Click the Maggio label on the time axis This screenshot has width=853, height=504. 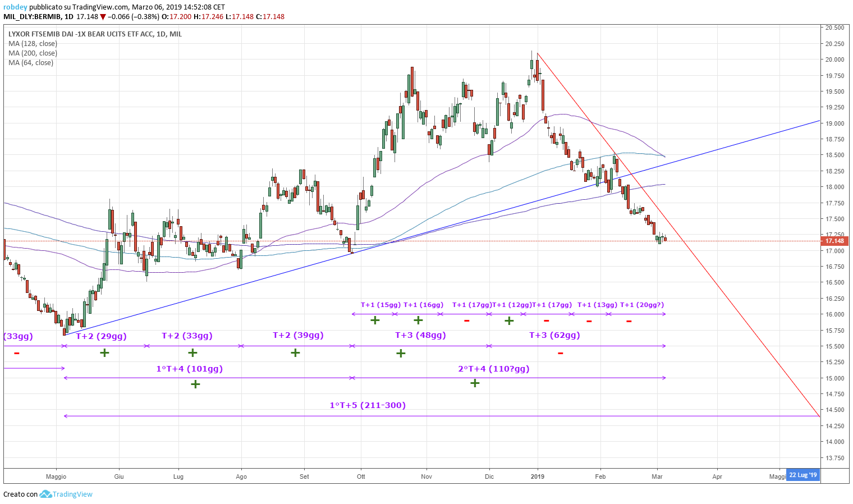click(x=56, y=476)
